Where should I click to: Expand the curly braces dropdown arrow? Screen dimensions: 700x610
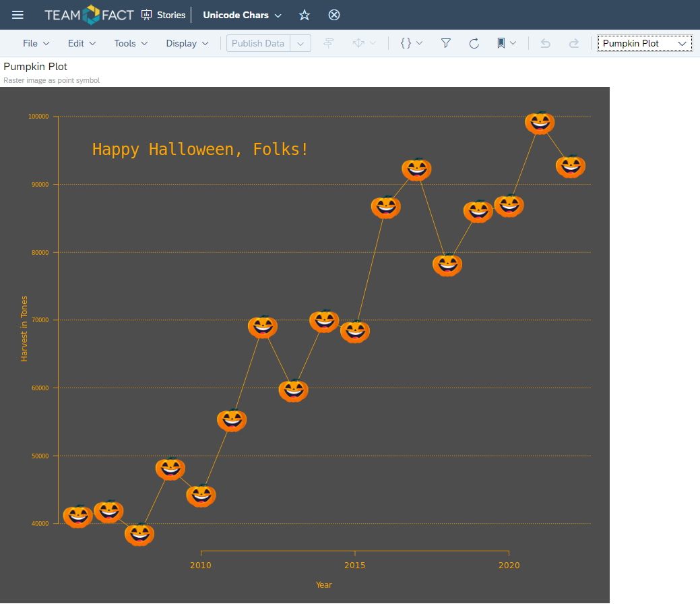point(419,43)
